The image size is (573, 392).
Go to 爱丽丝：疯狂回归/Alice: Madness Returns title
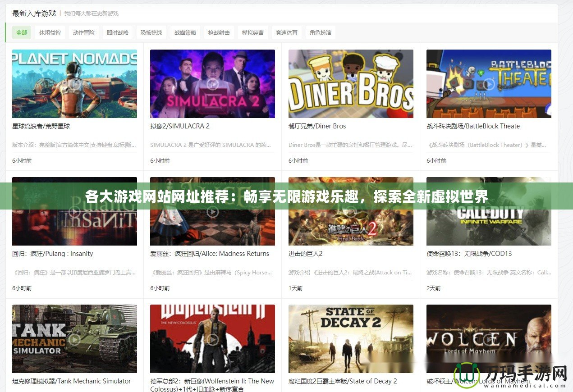point(210,254)
